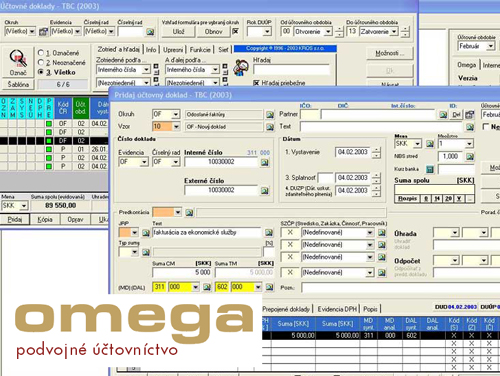Click Suma CM field showing 5 000
The image size is (500, 376).
tap(182, 272)
